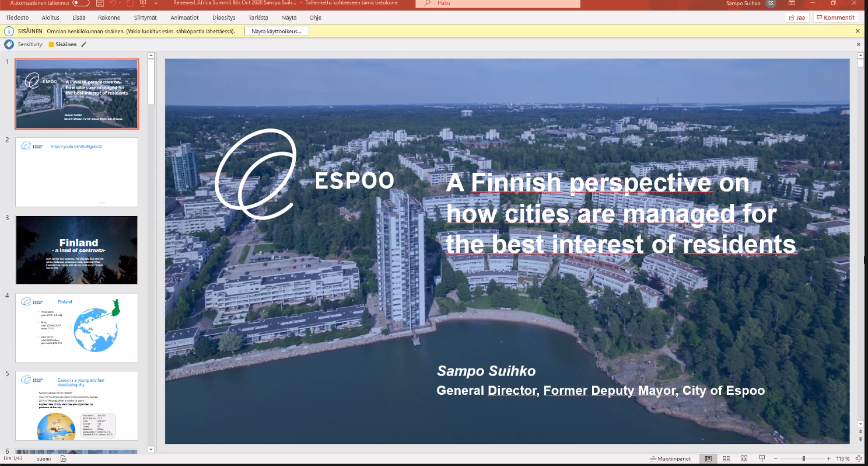868x466 pixels.
Task: Click the Save disk icon
Action: click(99, 3)
